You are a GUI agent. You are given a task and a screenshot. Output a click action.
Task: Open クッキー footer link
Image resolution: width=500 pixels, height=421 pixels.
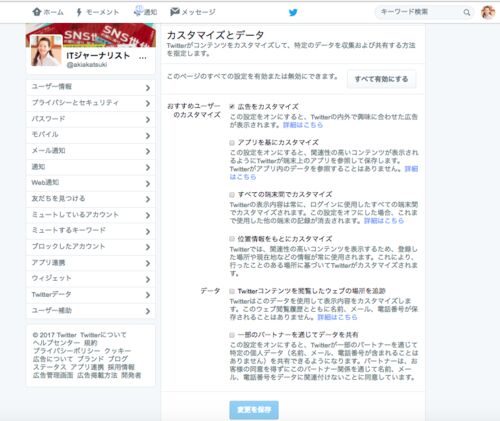118,351
